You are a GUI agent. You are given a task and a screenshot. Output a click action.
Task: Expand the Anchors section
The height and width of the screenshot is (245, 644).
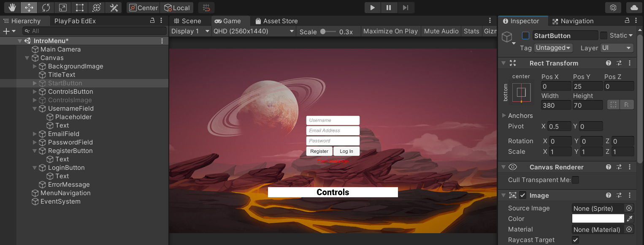504,115
